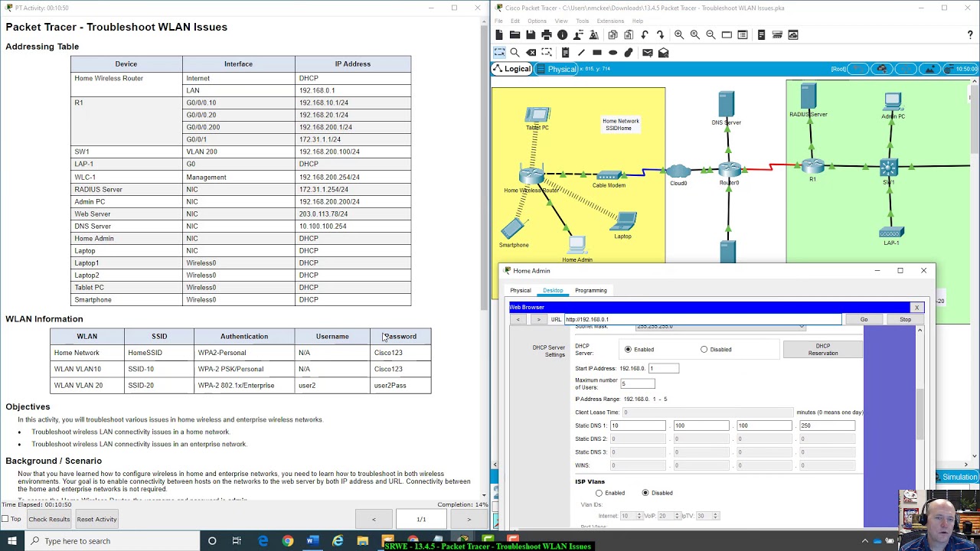Select DHCP Server Disabled radio button
The image size is (980, 551).
pos(704,350)
